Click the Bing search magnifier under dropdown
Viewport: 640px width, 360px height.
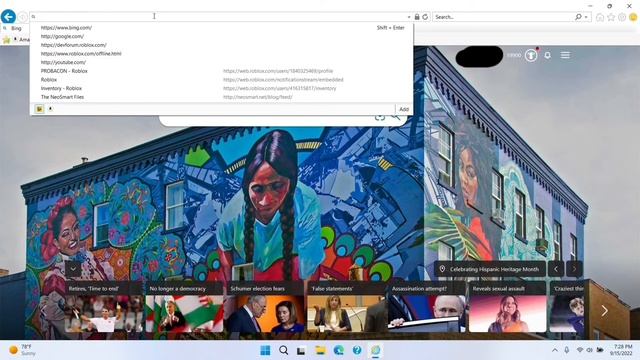(395, 117)
